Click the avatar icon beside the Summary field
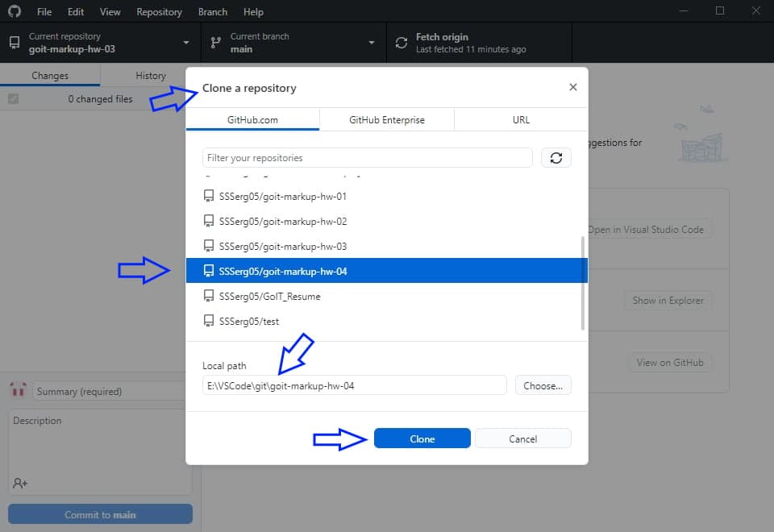Image resolution: width=774 pixels, height=532 pixels. pos(18,390)
